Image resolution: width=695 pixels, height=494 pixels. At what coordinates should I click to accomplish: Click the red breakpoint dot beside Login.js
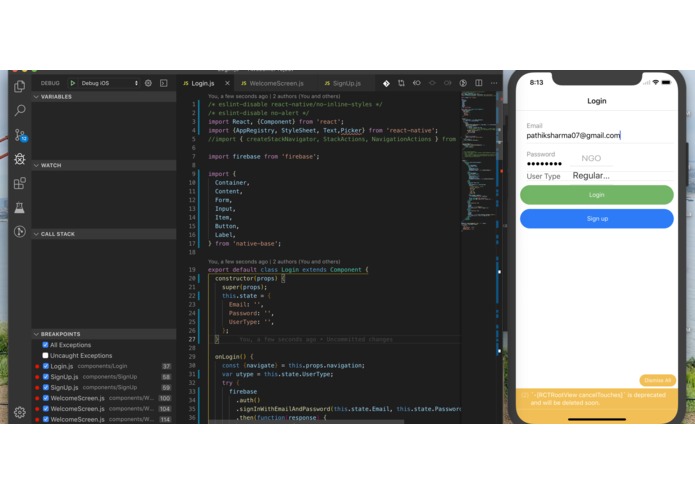tap(37, 366)
